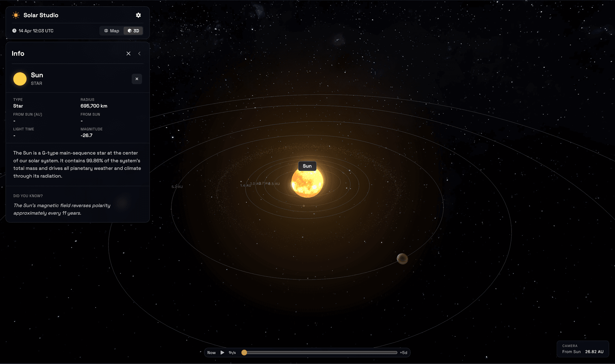The image size is (615, 364).
Task: Close the Info panel with the X
Action: (x=128, y=53)
